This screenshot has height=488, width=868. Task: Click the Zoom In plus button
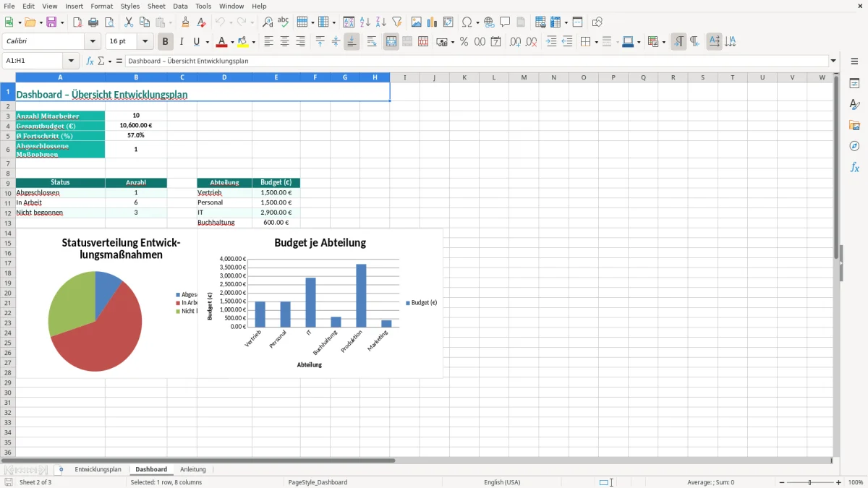pos(838,482)
